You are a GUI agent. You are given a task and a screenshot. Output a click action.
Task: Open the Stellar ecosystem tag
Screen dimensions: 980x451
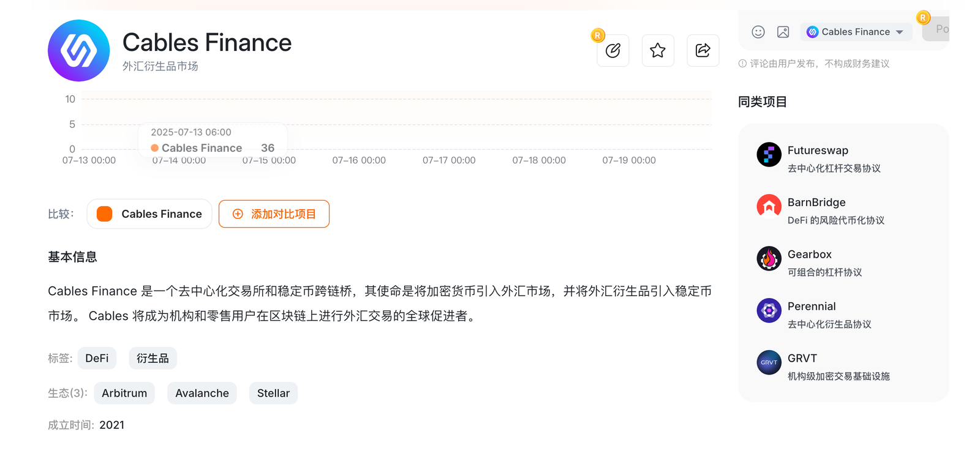click(x=273, y=393)
